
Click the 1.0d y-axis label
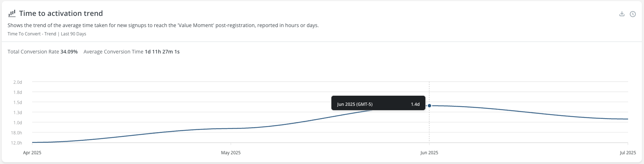coord(18,122)
